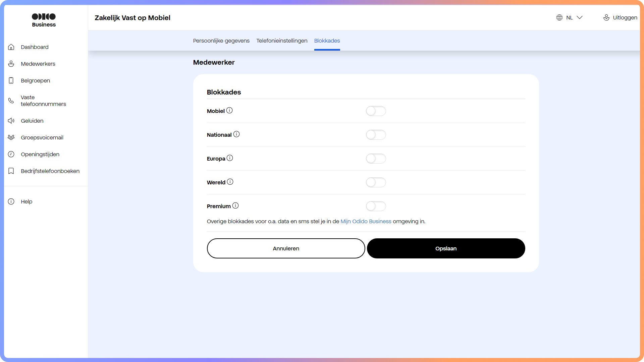Click the Belgroepen phone device icon
This screenshot has width=644, height=362.
pyautogui.click(x=11, y=80)
